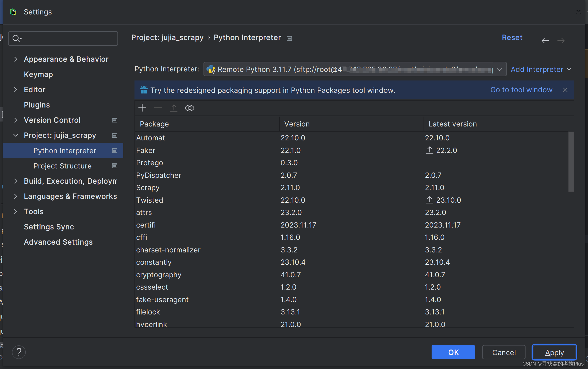Select Python Interpreter in sidebar
This screenshot has width=588, height=369.
point(63,151)
